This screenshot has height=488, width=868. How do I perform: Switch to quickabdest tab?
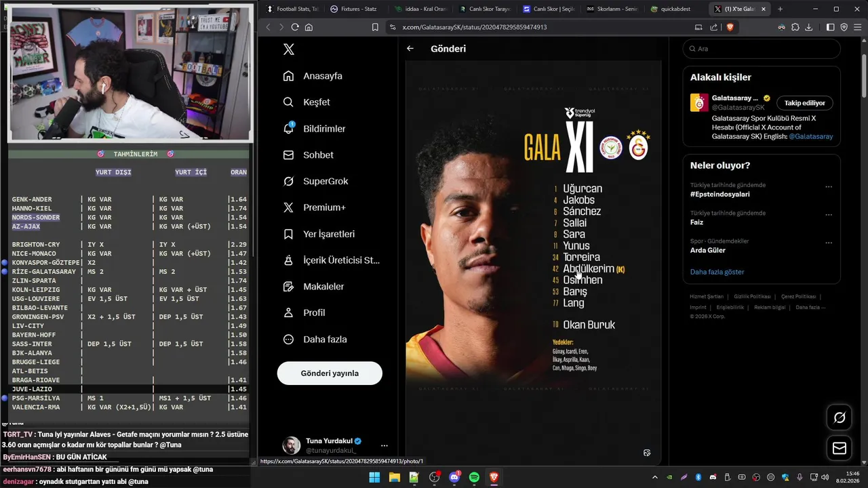[x=671, y=9]
